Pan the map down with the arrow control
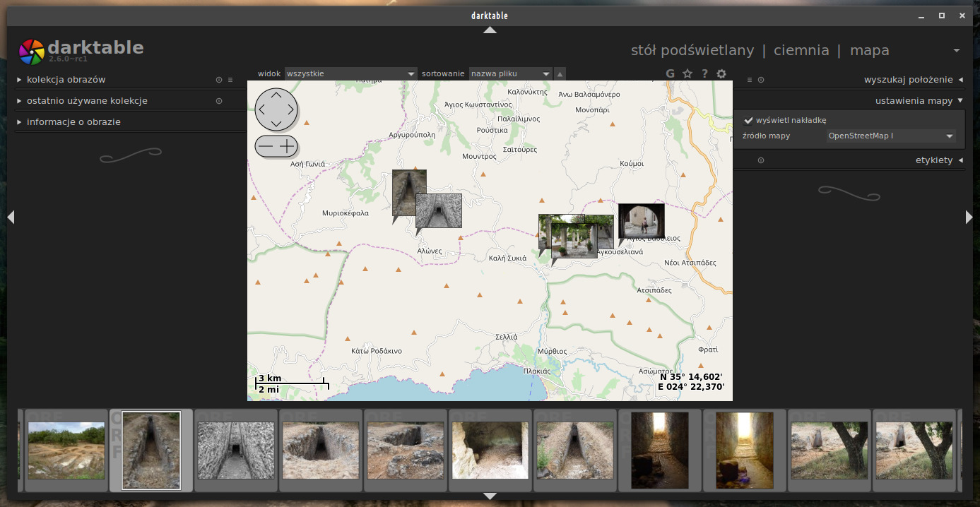This screenshot has height=507, width=980. tap(276, 124)
